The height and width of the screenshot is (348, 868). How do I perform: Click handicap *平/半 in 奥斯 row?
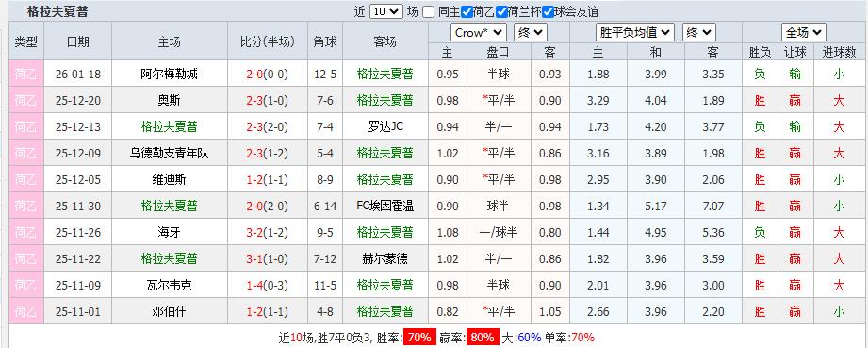point(499,100)
